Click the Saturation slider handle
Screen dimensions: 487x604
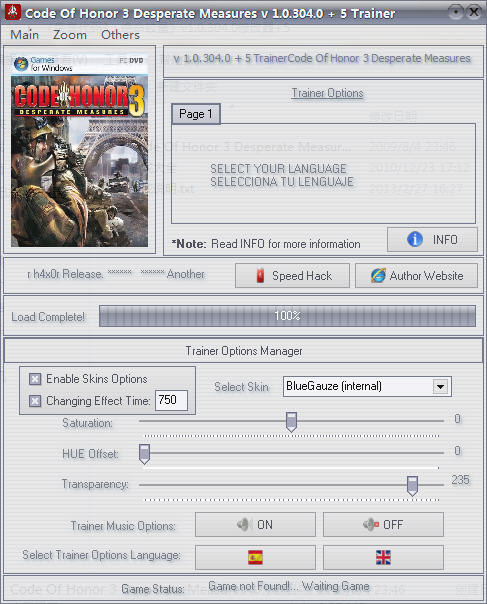click(x=291, y=422)
